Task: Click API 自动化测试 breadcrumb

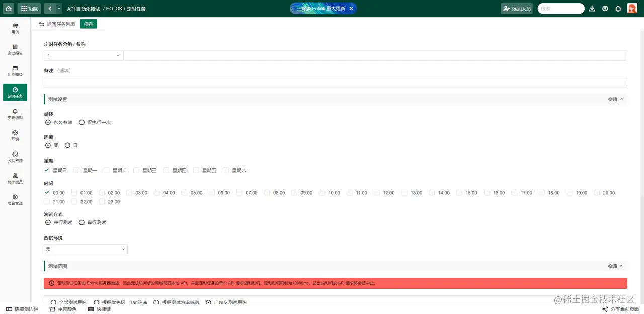Action: click(83, 9)
